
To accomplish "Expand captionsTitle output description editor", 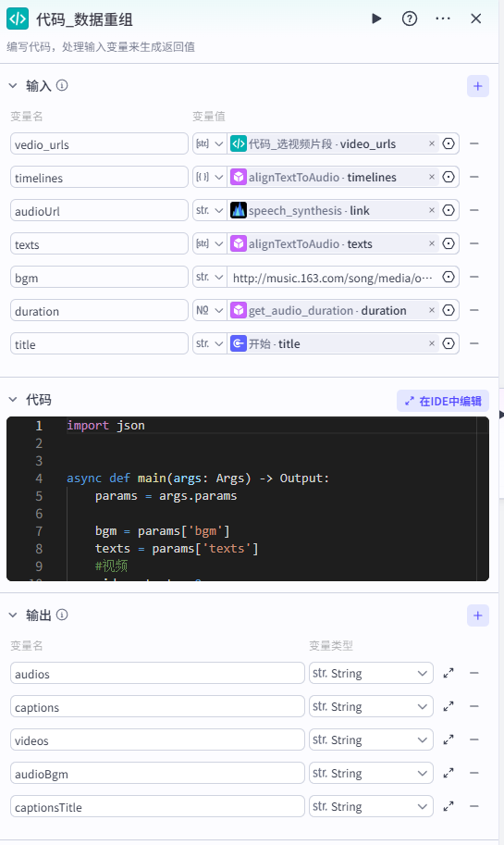I will click(x=449, y=807).
